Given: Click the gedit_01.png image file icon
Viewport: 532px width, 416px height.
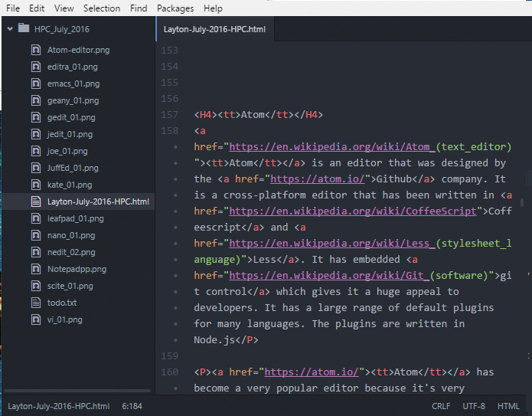Looking at the screenshot, I should coord(36,117).
